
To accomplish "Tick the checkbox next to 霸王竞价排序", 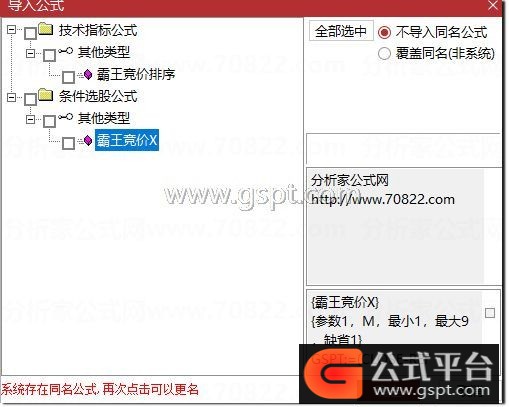I will [x=68, y=77].
